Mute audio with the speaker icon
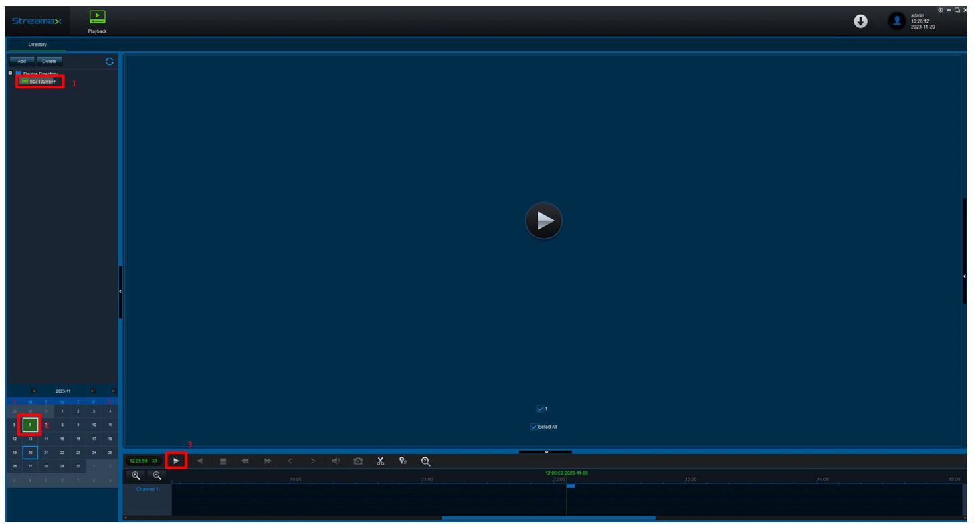 coord(335,461)
